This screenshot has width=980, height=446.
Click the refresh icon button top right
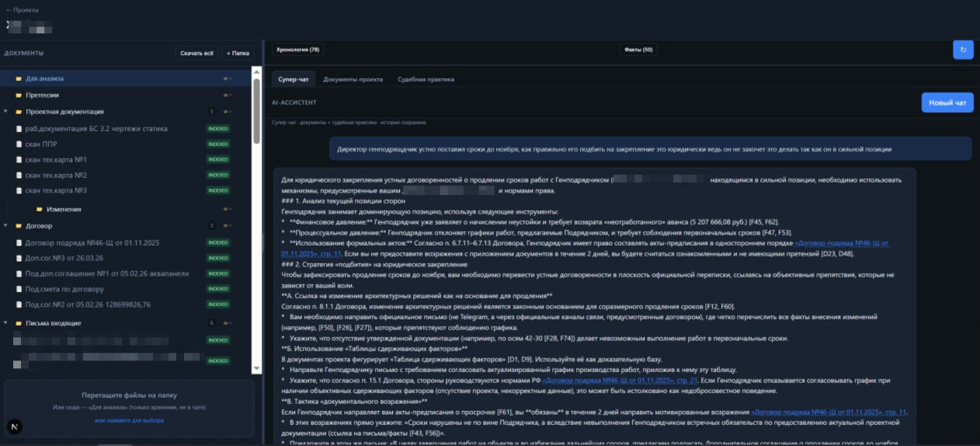click(963, 50)
